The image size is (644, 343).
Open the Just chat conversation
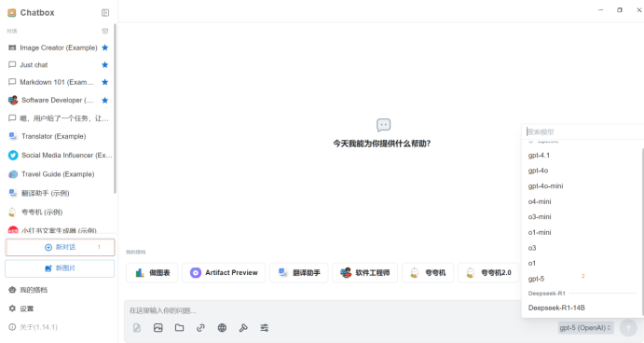[59, 65]
